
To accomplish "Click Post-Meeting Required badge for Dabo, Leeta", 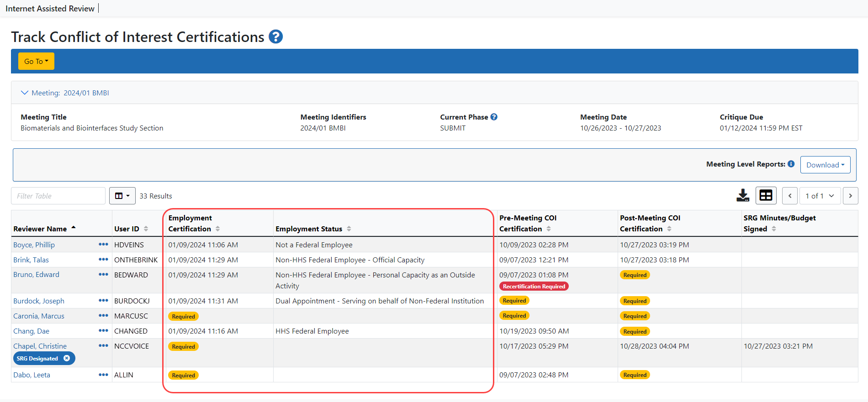I will (635, 375).
